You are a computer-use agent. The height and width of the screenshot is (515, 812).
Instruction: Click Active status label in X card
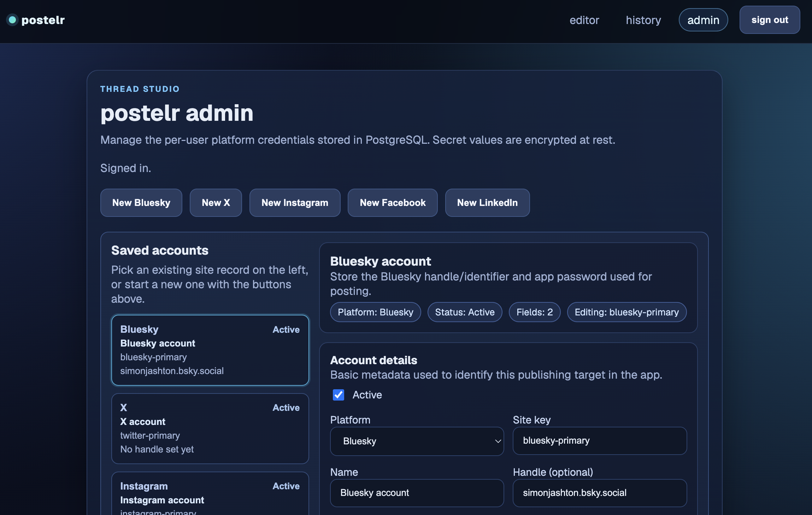[x=286, y=408]
